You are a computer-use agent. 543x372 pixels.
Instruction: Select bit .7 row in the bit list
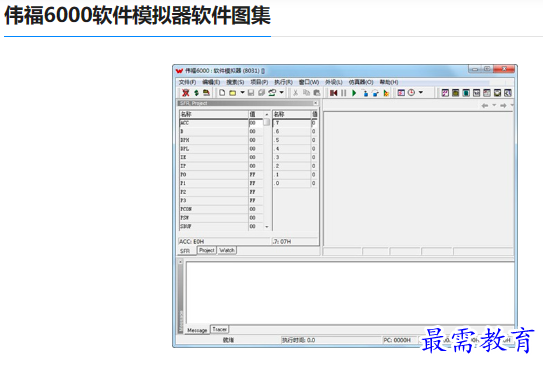pos(295,123)
